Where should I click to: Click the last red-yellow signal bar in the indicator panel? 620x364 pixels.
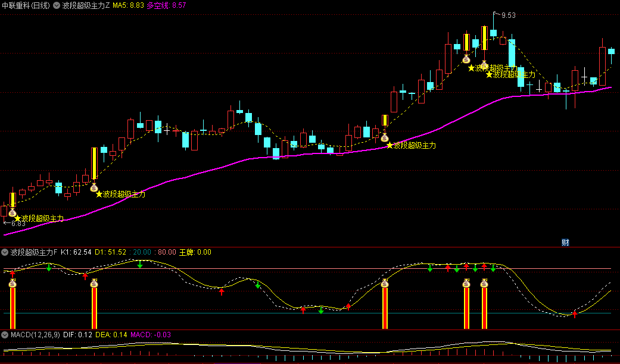point(484,308)
